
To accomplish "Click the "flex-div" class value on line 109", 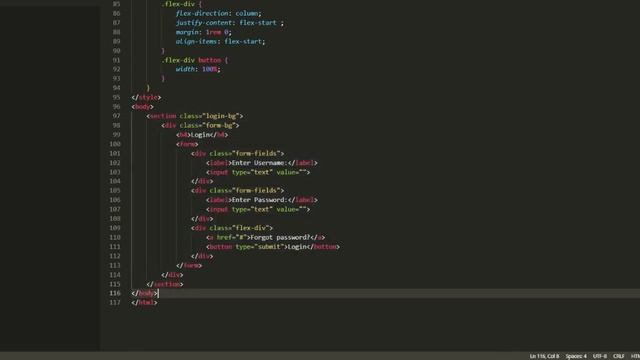I will pyautogui.click(x=251, y=228).
